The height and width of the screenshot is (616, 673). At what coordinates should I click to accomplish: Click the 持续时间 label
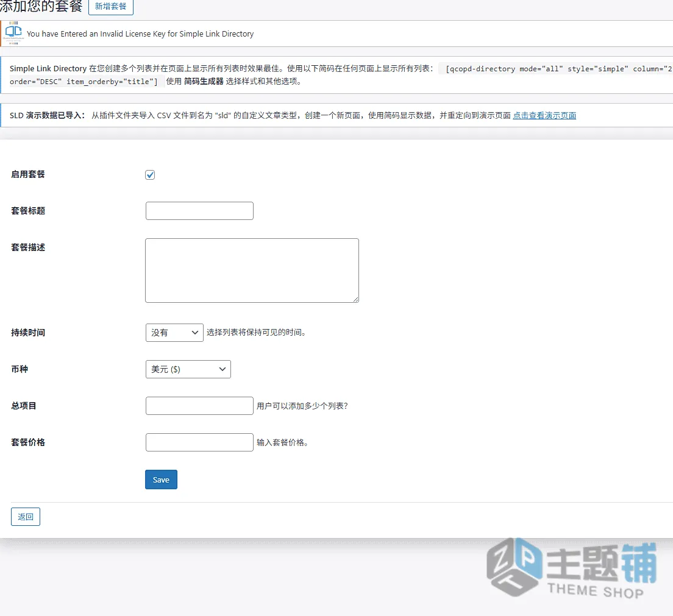point(28,333)
